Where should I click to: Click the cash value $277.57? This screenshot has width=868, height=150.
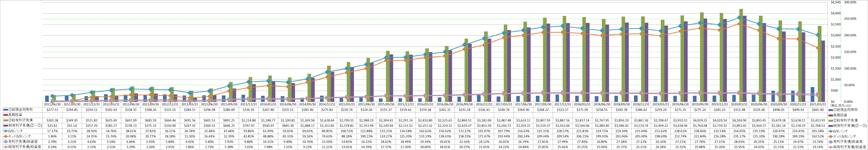53,110
